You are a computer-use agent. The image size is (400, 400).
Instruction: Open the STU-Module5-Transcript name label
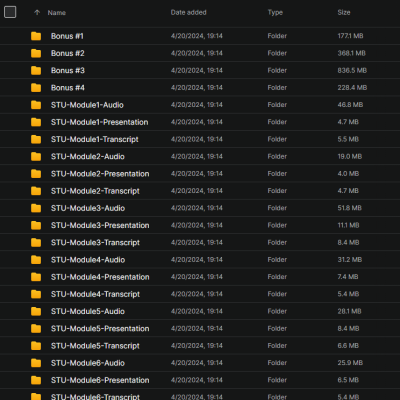95,346
